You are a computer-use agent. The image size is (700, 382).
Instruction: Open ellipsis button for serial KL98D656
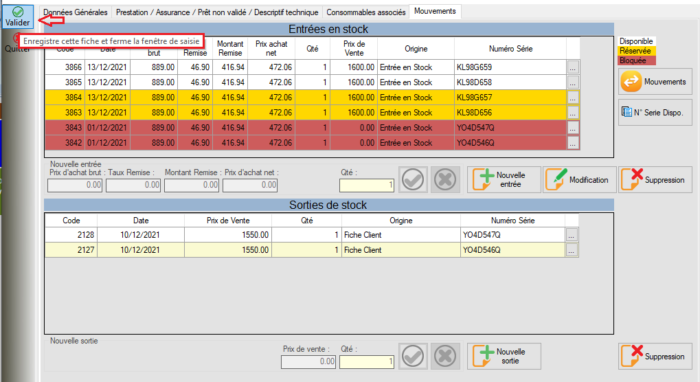click(573, 113)
